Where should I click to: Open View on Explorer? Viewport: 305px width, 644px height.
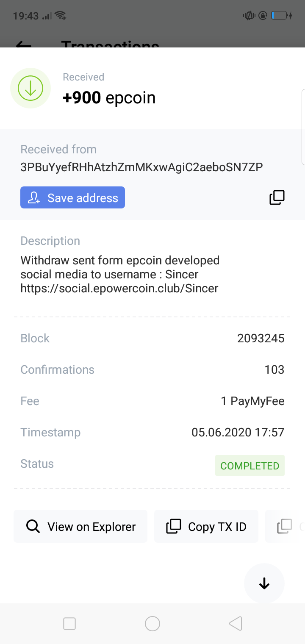pos(80,526)
